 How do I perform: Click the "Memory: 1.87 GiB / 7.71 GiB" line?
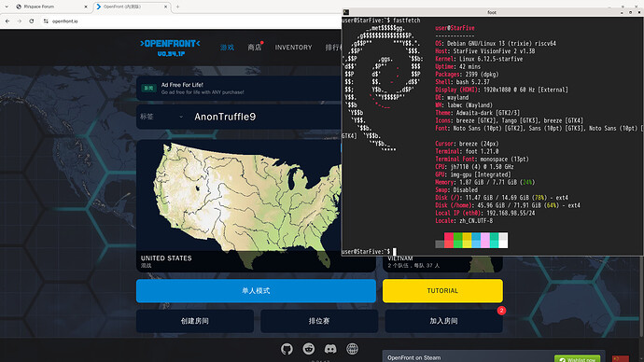tap(485, 182)
